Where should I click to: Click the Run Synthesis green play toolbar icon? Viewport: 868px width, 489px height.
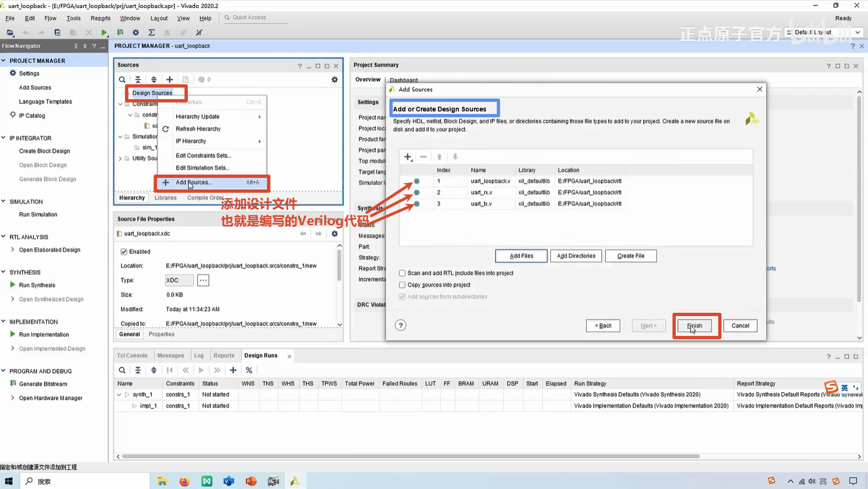[x=104, y=32]
